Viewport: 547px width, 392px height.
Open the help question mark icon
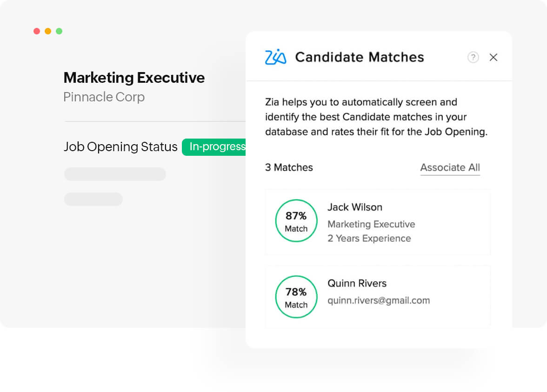(x=473, y=57)
